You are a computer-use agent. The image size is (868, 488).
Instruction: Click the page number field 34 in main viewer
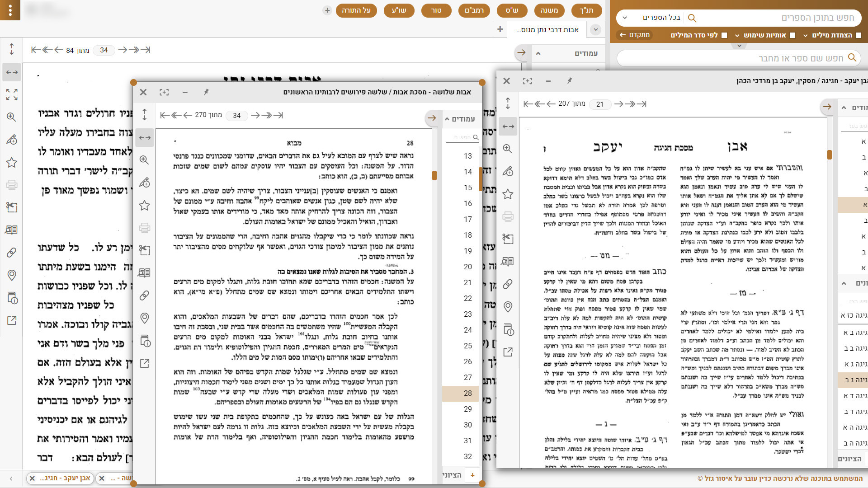tap(104, 50)
